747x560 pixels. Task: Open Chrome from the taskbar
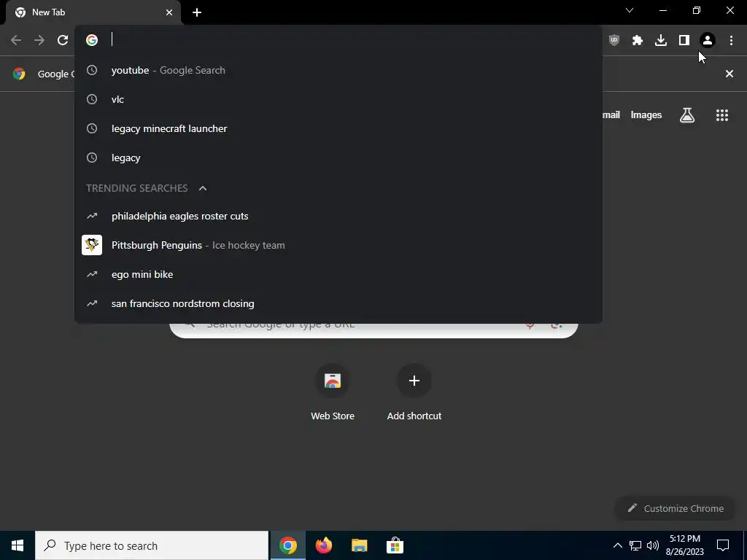pos(287,545)
